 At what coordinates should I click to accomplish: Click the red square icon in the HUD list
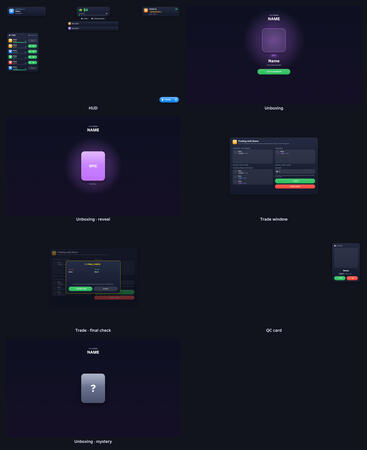(x=10, y=62)
